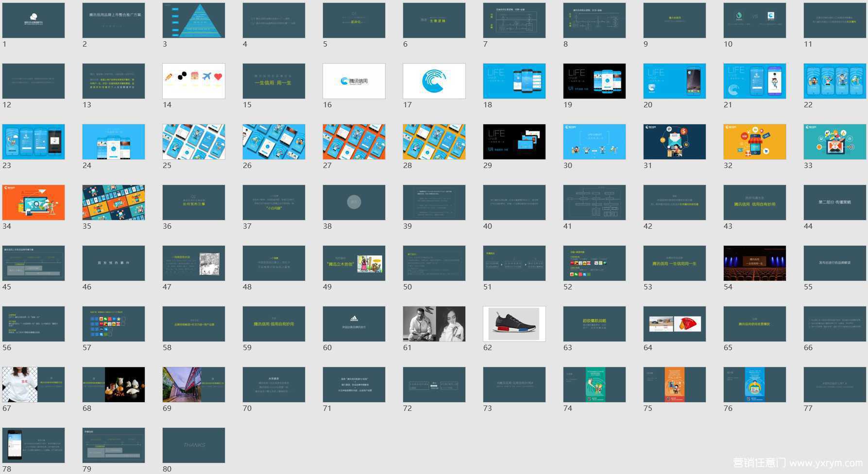Select slide 64 with two product images
Image resolution: width=868 pixels, height=474 pixels.
[x=675, y=324]
